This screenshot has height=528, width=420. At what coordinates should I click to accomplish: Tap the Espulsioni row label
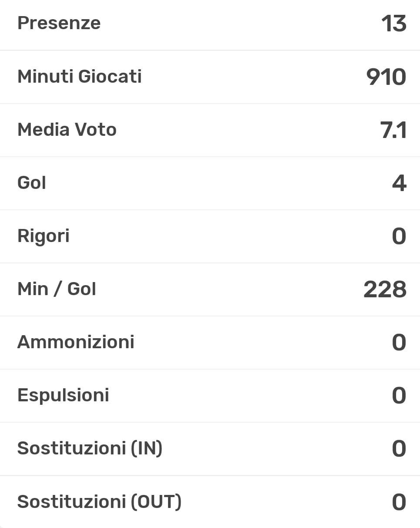[x=63, y=395]
